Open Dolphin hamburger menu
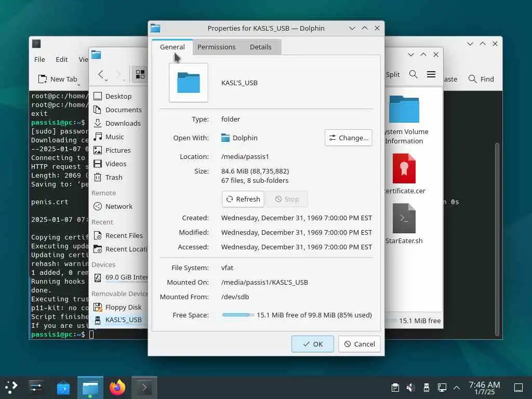Viewport: 532px width, 399px height. pyautogui.click(x=431, y=74)
